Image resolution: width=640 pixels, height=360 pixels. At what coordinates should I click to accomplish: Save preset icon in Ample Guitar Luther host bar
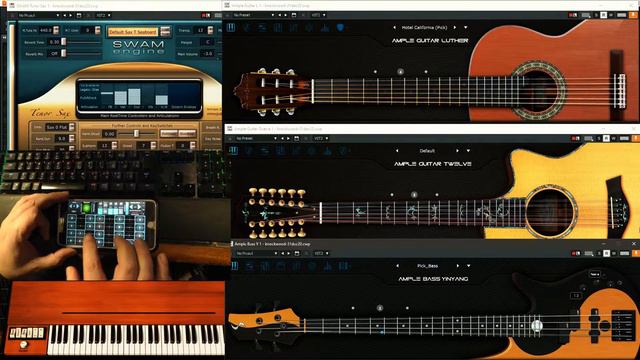294,15
